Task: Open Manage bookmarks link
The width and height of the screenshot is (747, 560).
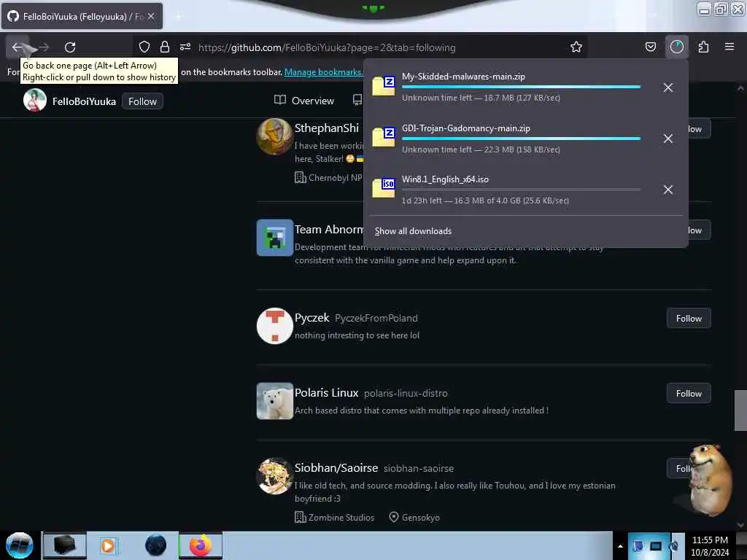Action: point(323,72)
